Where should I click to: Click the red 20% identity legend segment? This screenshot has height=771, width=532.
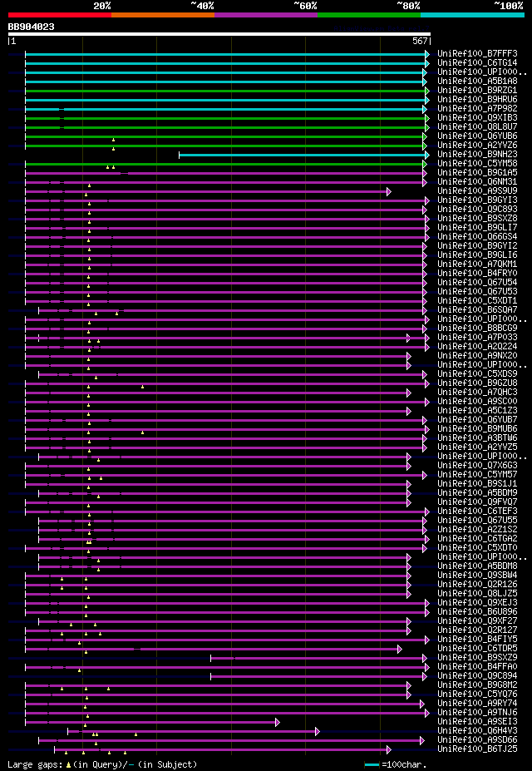tap(60, 15)
